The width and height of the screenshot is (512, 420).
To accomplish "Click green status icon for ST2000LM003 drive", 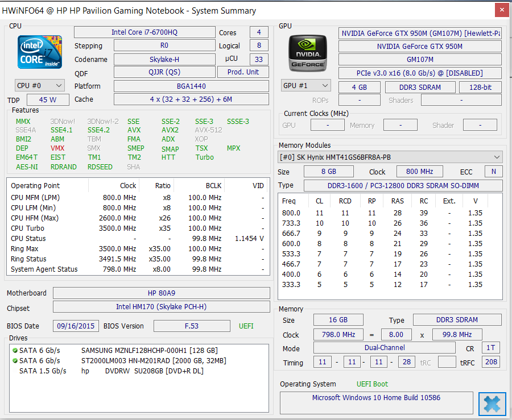I will (x=15, y=361).
